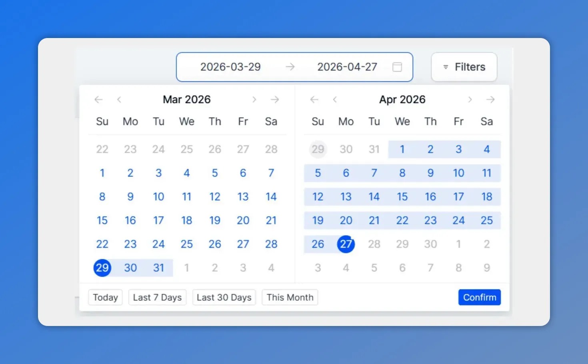Confirm the selected date range

click(x=479, y=297)
